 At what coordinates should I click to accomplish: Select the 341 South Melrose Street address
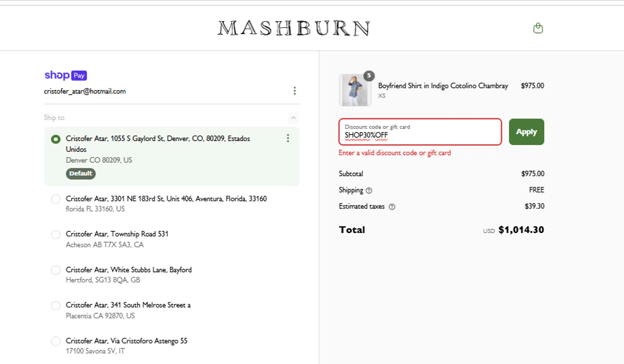point(55,305)
